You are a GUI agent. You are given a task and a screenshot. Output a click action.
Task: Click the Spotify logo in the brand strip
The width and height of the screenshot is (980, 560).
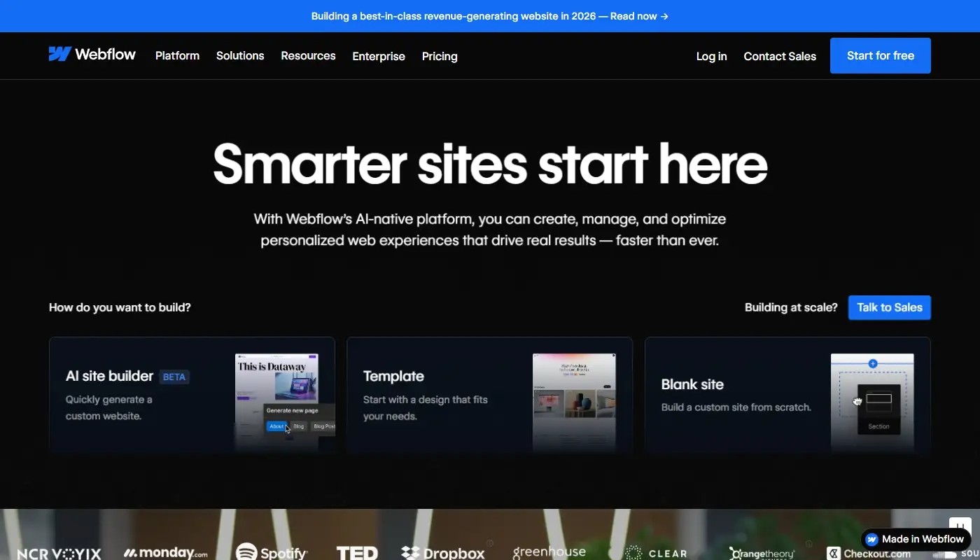click(272, 552)
